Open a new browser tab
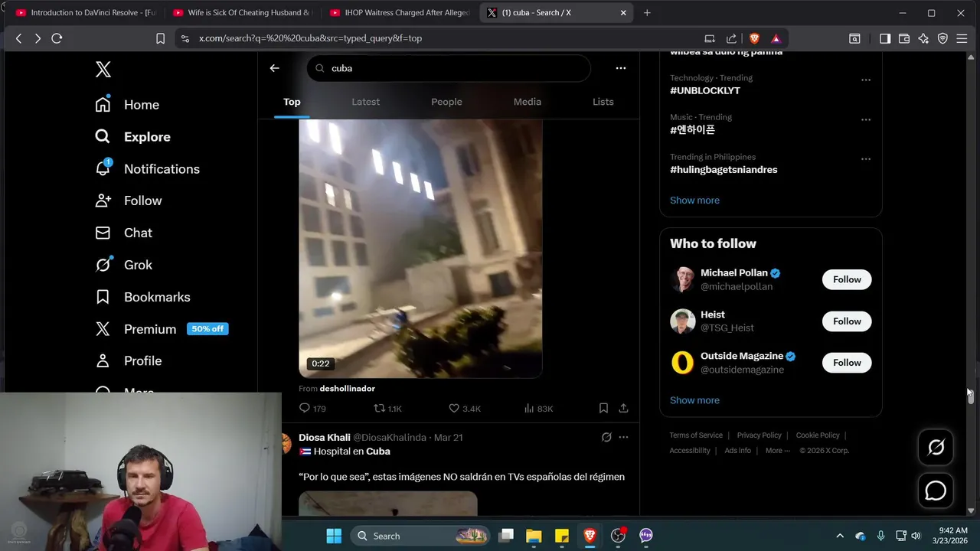 click(x=647, y=13)
